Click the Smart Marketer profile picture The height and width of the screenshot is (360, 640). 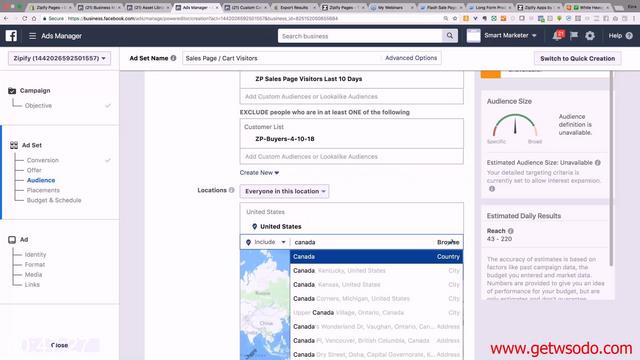(473, 36)
